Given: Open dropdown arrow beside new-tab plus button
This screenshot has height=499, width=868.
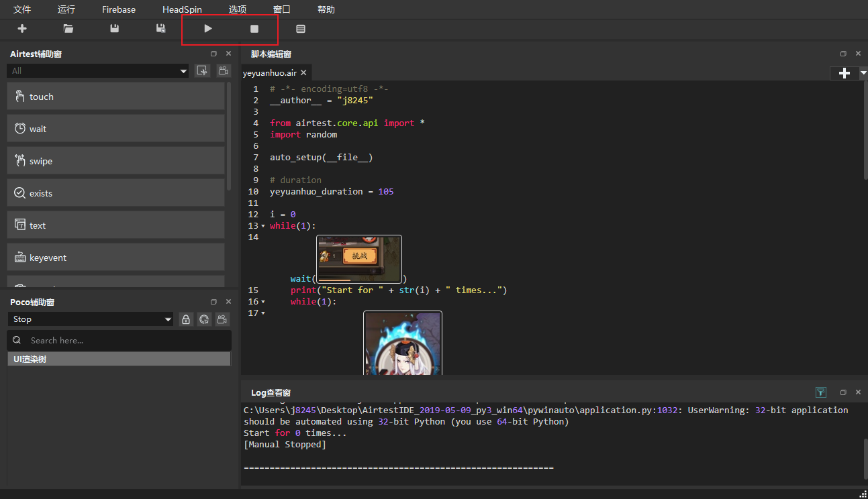Looking at the screenshot, I should (x=863, y=73).
